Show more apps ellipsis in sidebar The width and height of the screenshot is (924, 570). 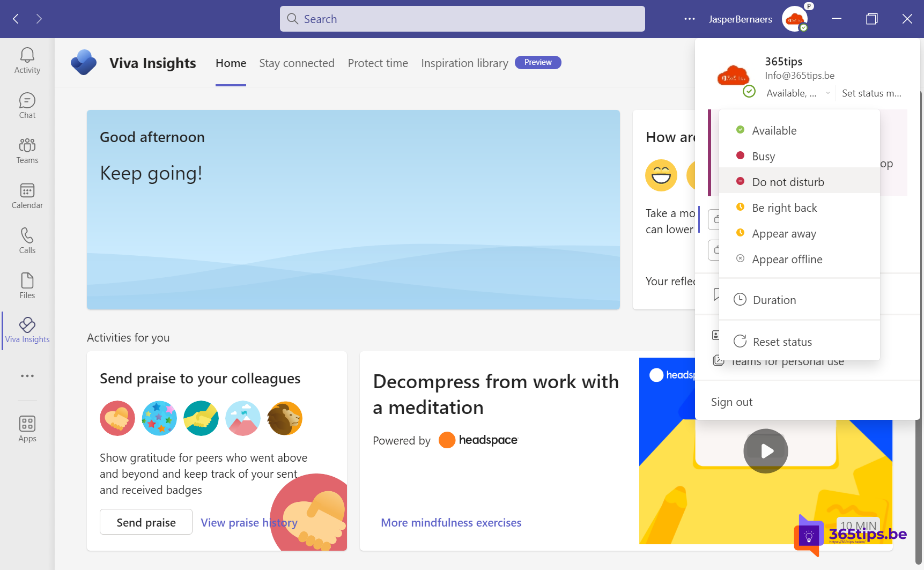(27, 376)
